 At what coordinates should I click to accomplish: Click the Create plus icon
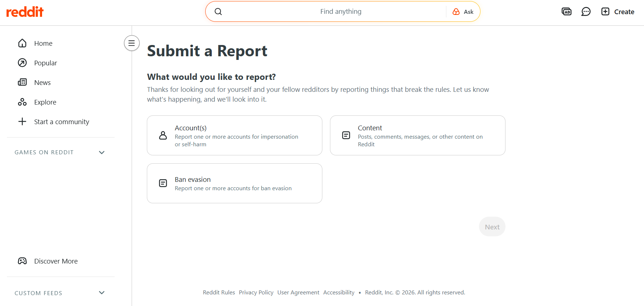pos(605,12)
